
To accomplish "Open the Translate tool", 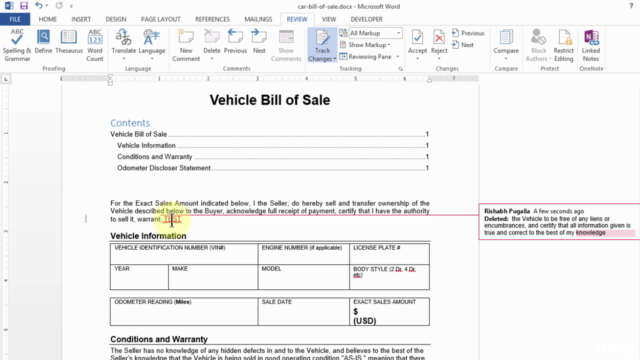I will (x=124, y=45).
